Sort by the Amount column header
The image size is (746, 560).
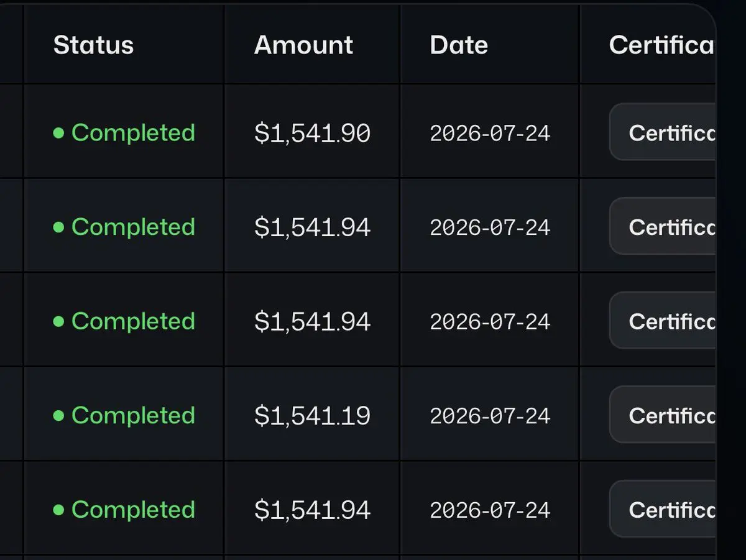tap(303, 45)
